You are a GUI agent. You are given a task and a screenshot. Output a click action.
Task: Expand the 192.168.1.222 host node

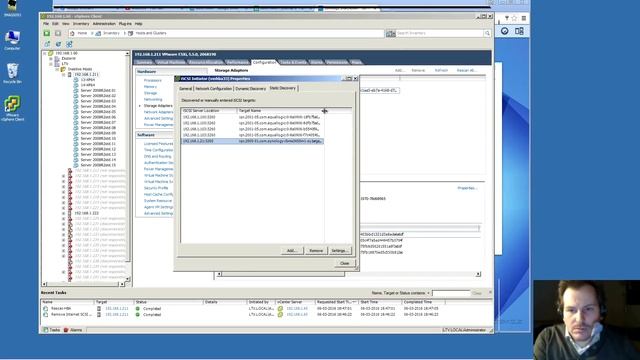coord(64,213)
